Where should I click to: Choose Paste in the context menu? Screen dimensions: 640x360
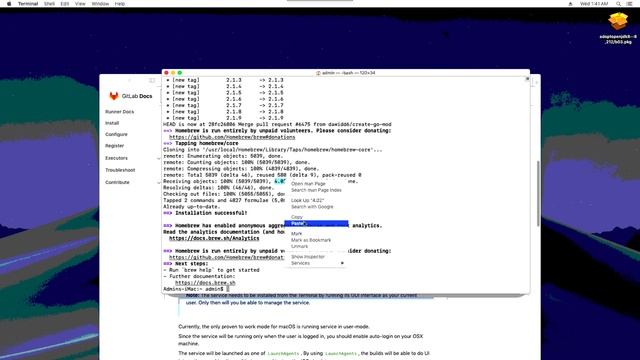pyautogui.click(x=316, y=223)
